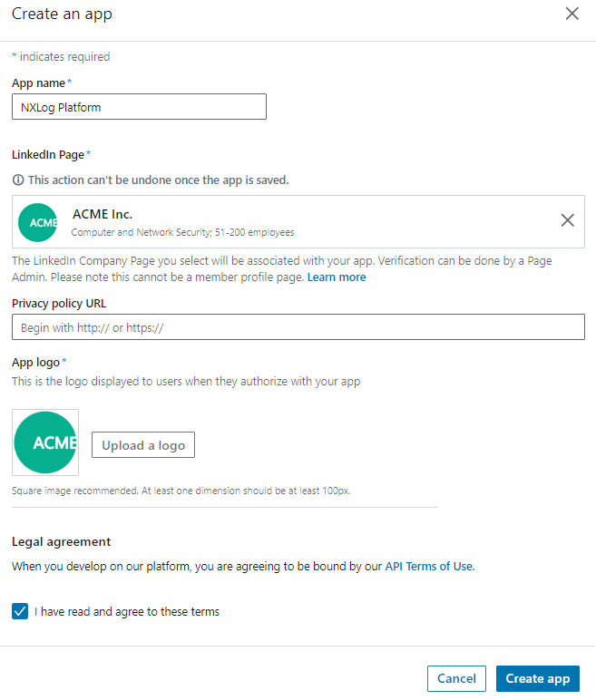596x700 pixels.
Task: Select the ACME Inc. company name text
Action: (x=102, y=214)
